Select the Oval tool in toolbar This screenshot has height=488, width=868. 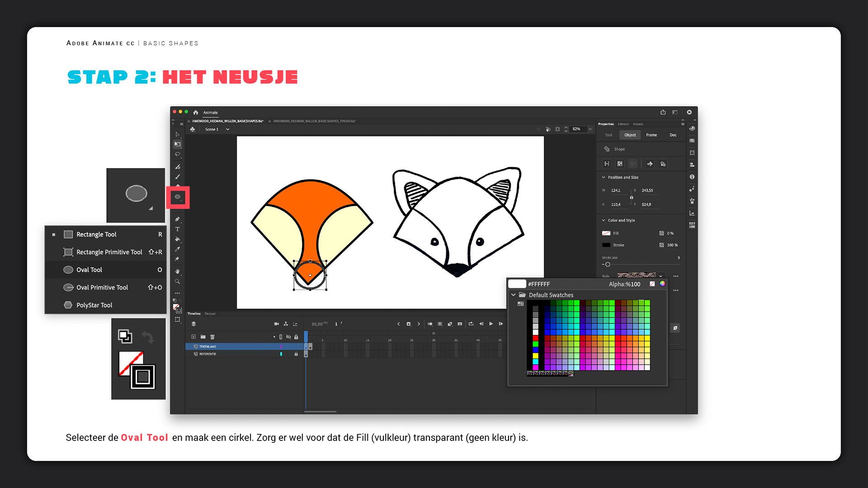tap(178, 197)
